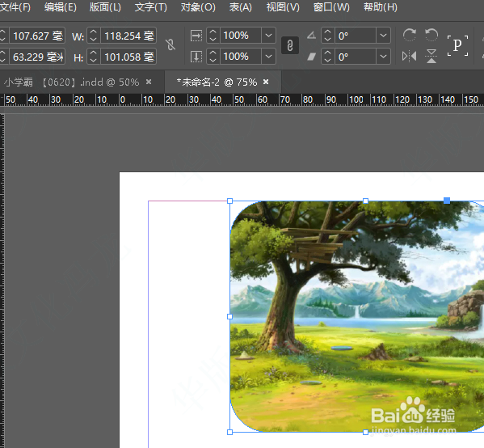Open the 窗口(W) menu
The image size is (484, 448).
click(x=331, y=7)
